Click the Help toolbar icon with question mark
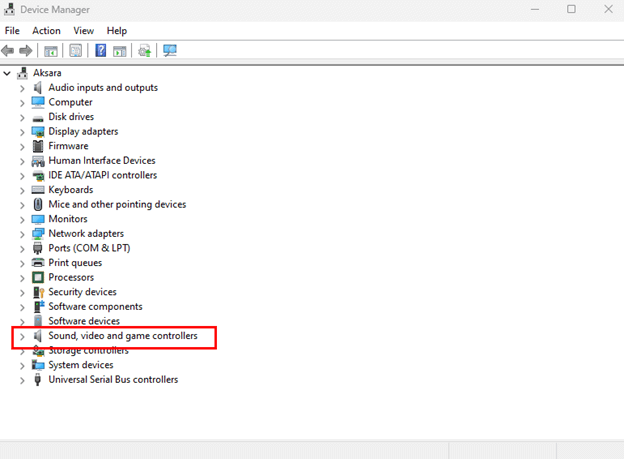Screen dimensions: 624x459 [x=100, y=51]
